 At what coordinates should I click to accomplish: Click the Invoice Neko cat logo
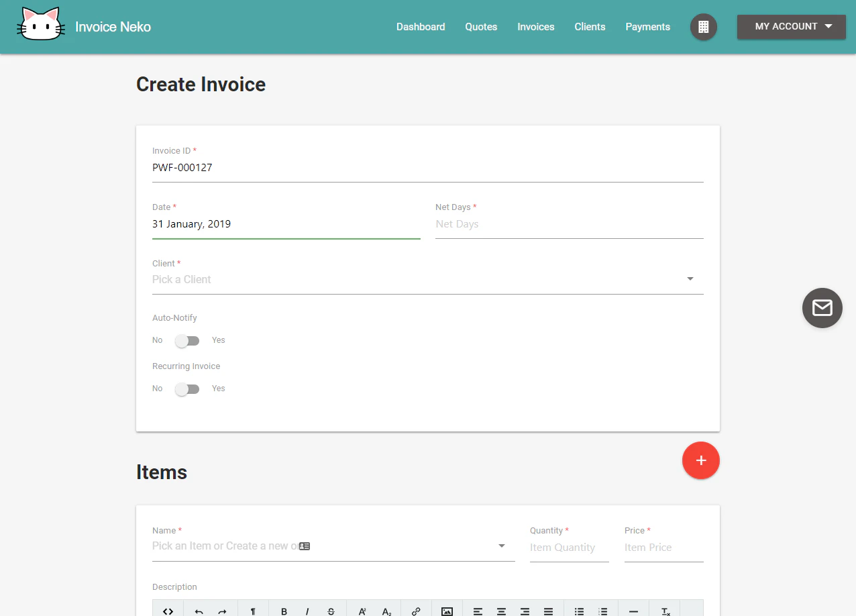pyautogui.click(x=41, y=25)
